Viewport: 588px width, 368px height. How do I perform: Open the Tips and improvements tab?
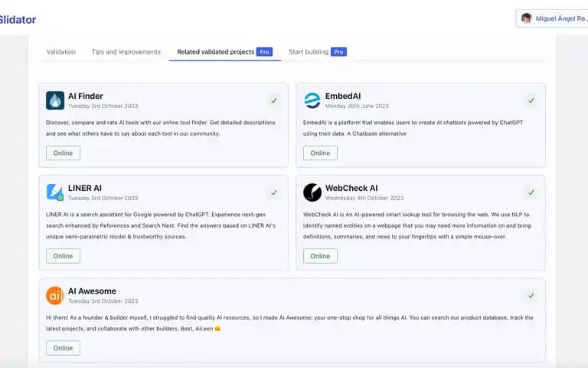click(126, 52)
